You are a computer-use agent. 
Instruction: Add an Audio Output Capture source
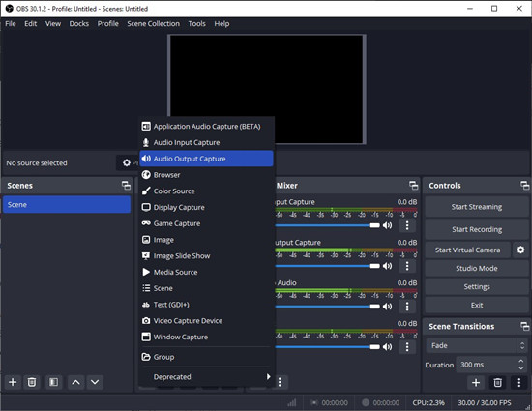tap(206, 159)
